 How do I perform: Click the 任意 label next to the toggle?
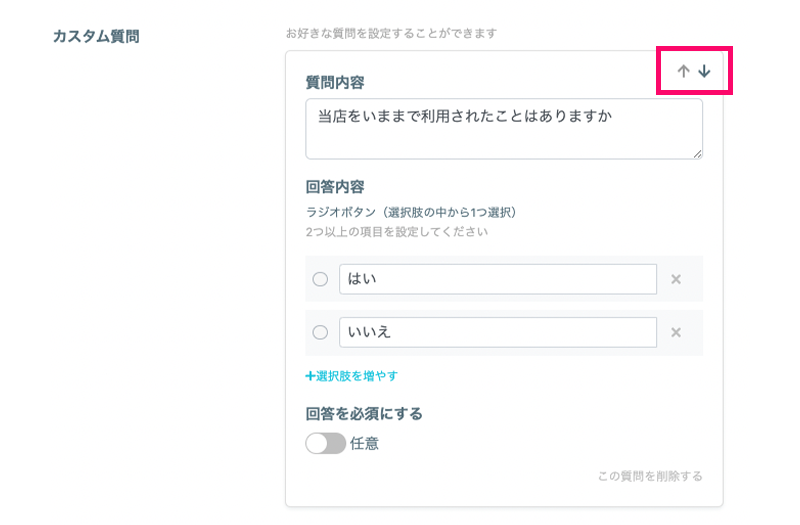coord(365,443)
